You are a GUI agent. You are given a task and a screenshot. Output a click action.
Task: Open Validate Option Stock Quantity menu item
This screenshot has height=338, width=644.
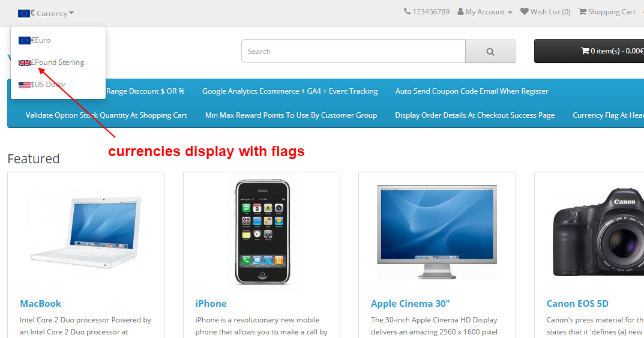click(x=106, y=115)
